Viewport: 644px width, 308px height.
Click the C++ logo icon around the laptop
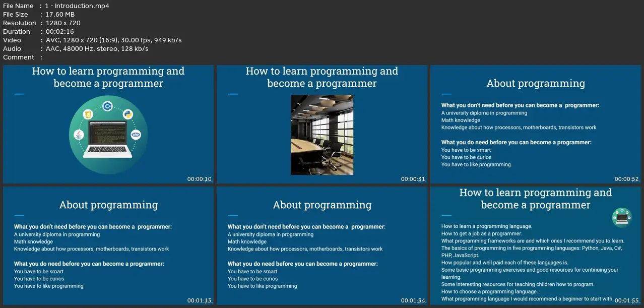click(x=107, y=106)
